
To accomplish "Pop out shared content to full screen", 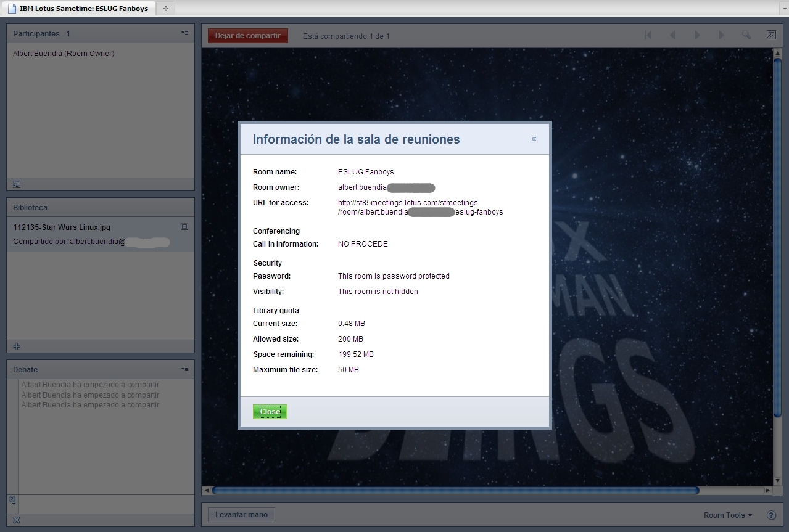I will coord(771,35).
